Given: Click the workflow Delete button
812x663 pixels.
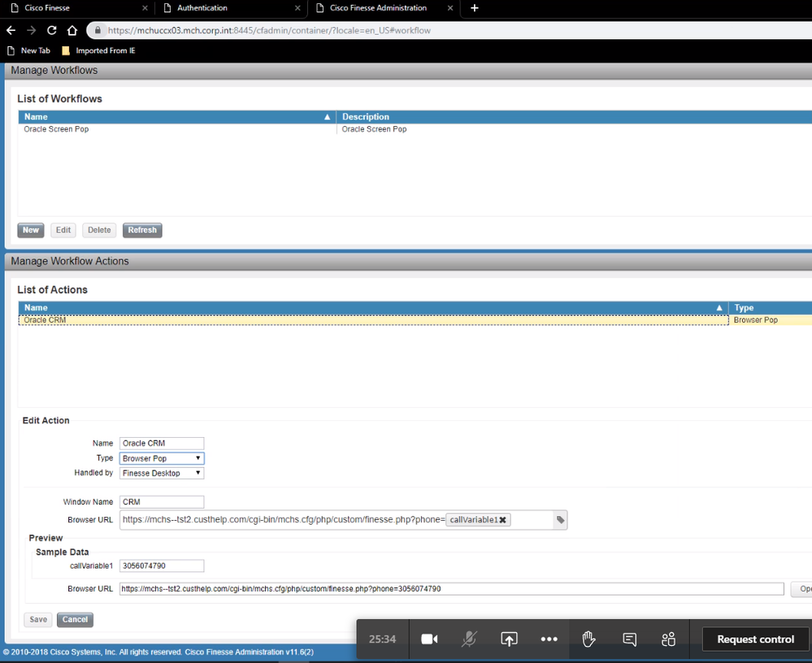Looking at the screenshot, I should click(99, 230).
